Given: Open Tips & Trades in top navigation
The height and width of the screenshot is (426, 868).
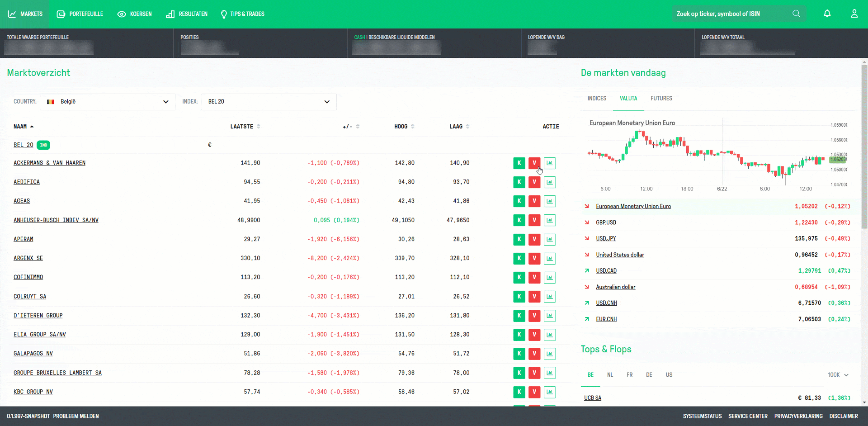Looking at the screenshot, I should (x=242, y=14).
